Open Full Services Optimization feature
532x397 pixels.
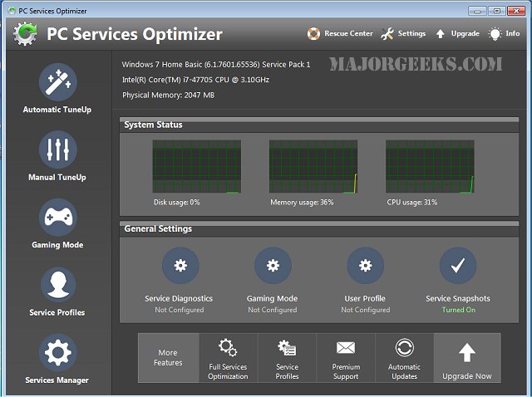[228, 358]
